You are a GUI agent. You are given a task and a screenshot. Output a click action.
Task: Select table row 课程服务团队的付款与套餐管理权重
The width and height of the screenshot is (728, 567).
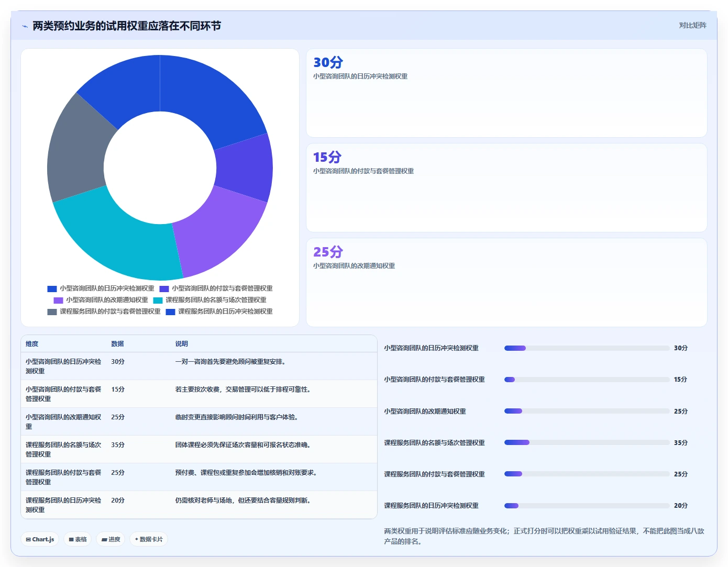click(x=199, y=477)
